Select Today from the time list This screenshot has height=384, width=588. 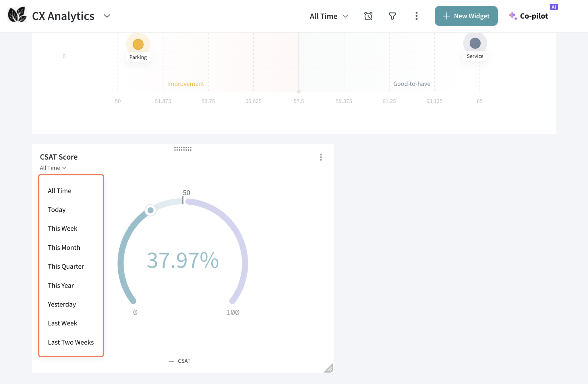(57, 210)
